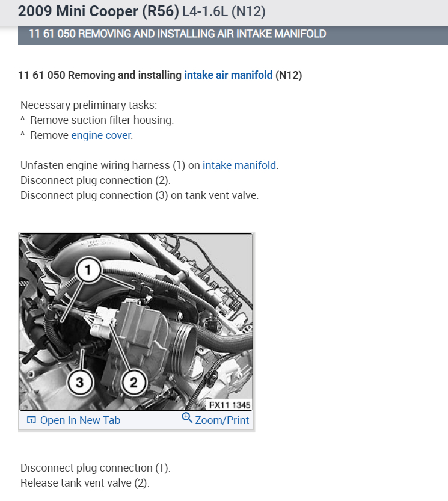The width and height of the screenshot is (448, 501).
Task: Click the engine diagram FX11 1345 image
Action: [136, 322]
